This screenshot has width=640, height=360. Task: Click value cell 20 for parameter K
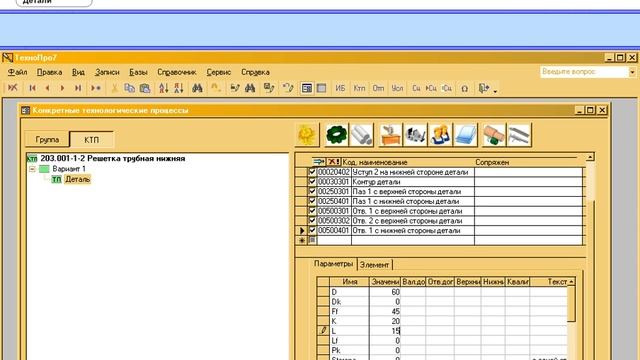pos(385,321)
